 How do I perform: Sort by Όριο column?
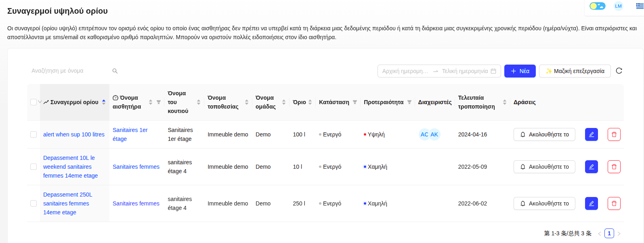tap(310, 102)
